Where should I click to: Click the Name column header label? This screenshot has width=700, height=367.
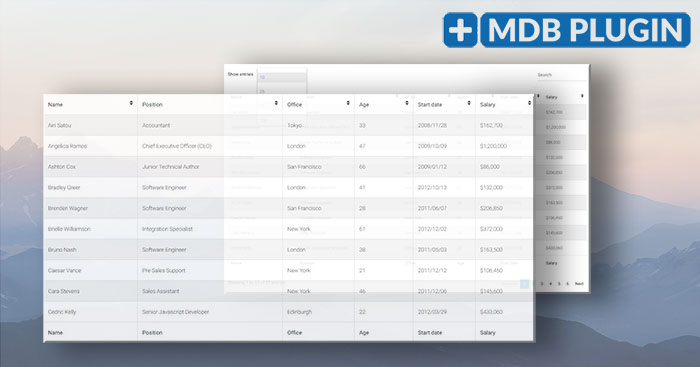55,104
